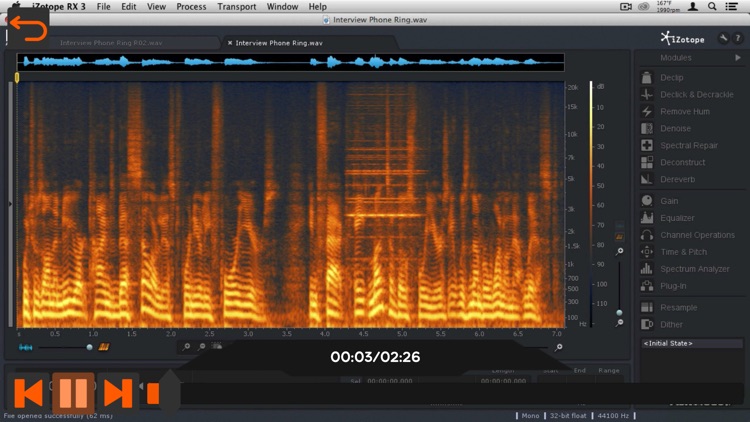Open macOS Notification Center list icon

tap(731, 6)
